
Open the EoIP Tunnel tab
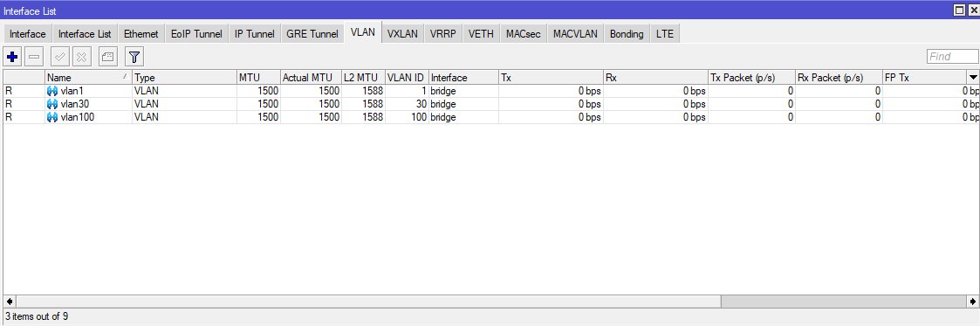pos(196,34)
